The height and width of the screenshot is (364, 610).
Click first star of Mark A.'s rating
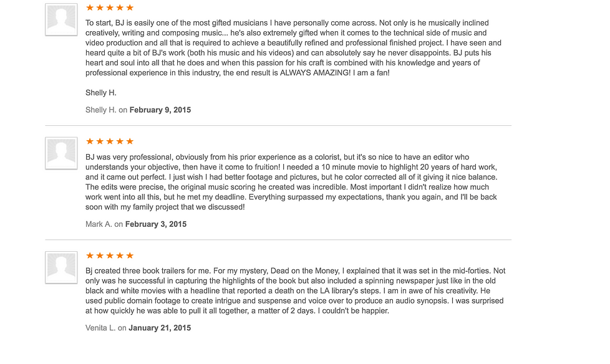pos(90,141)
